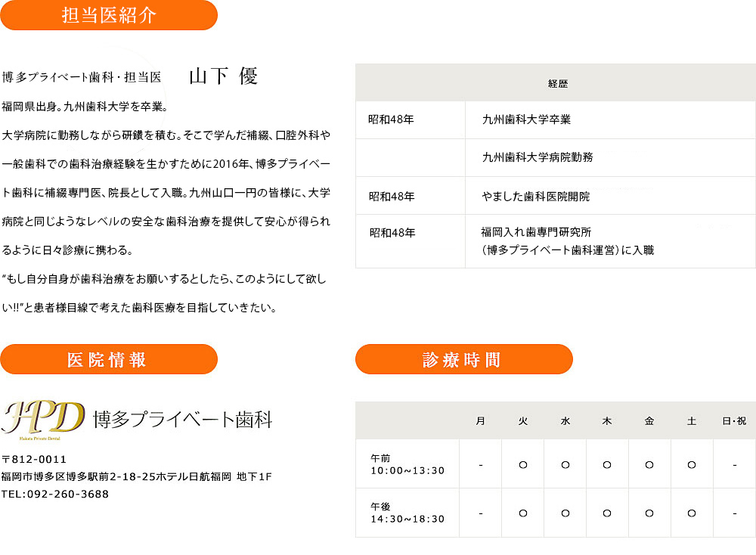This screenshot has height=555, width=756.
Task: Click the Saturday afternoon circle mark
Action: click(x=692, y=513)
